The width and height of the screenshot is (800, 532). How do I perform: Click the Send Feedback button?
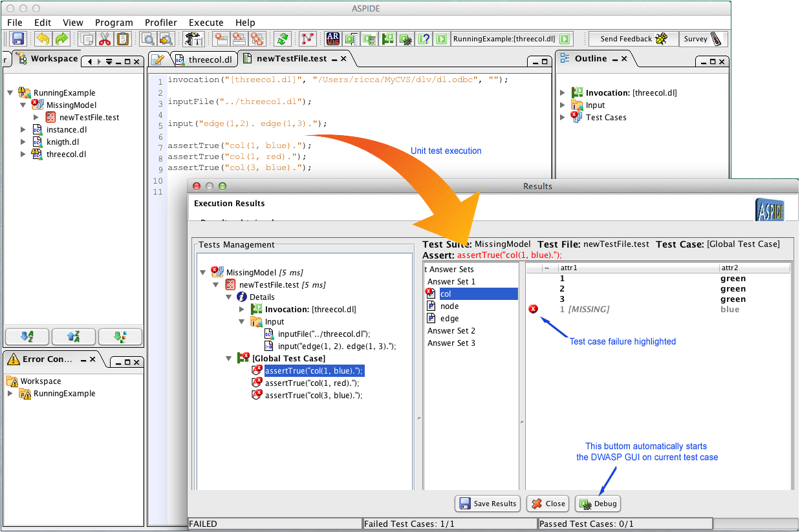pyautogui.click(x=633, y=39)
